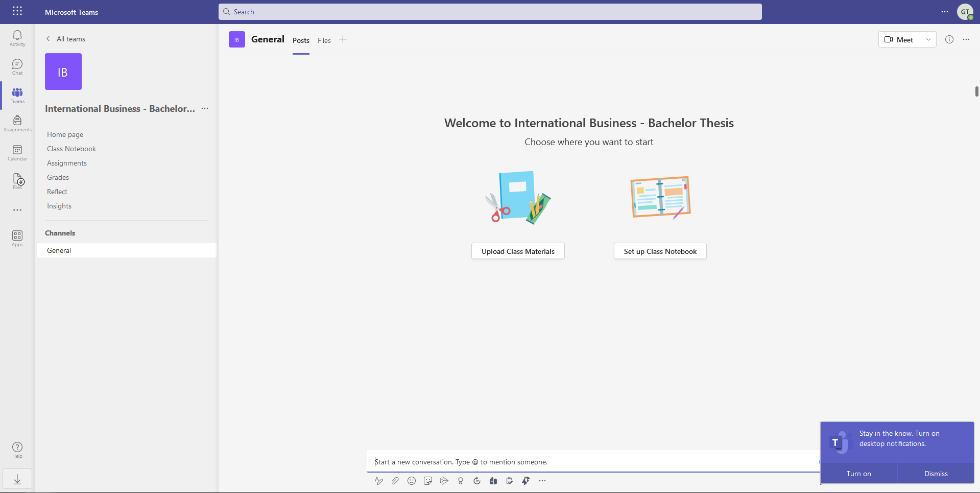The height and width of the screenshot is (493, 980).
Task: Click the Search box
Action: click(x=490, y=12)
